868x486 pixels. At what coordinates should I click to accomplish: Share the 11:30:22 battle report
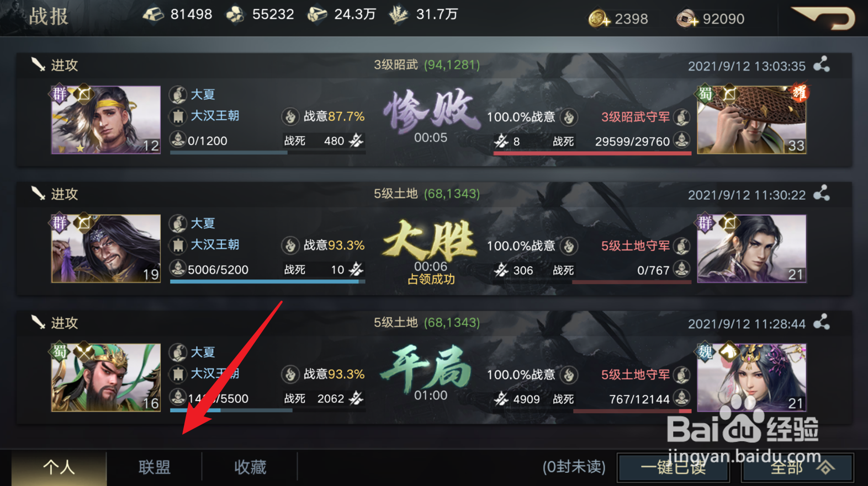(x=822, y=194)
